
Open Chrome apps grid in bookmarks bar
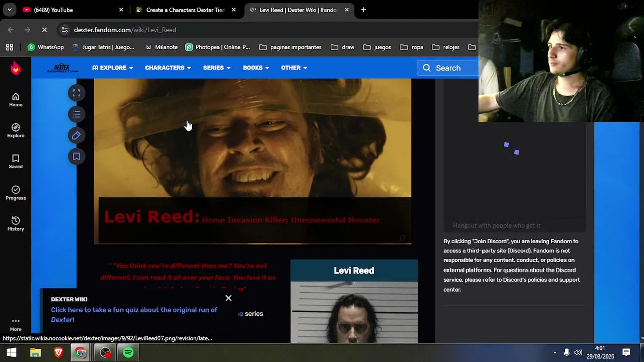(x=9, y=47)
